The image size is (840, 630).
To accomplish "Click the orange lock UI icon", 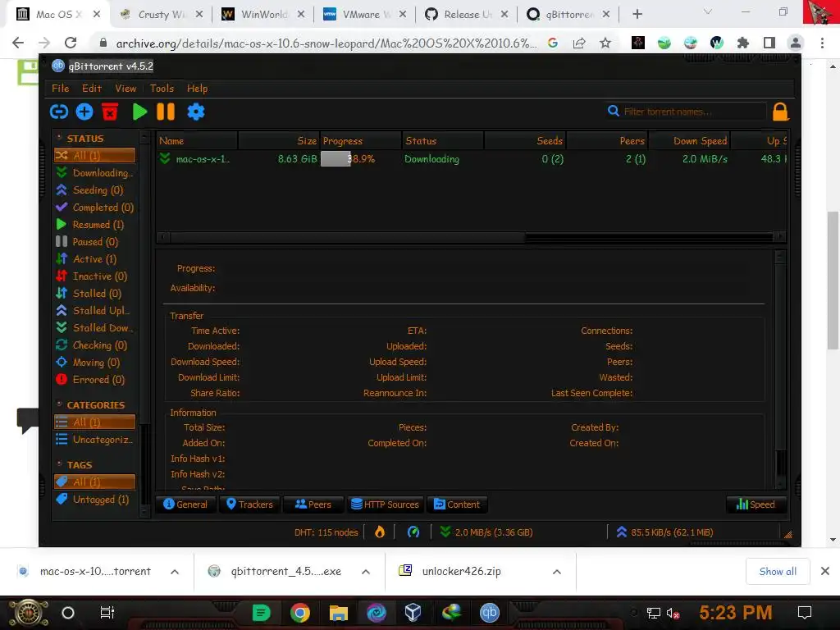I will click(781, 112).
